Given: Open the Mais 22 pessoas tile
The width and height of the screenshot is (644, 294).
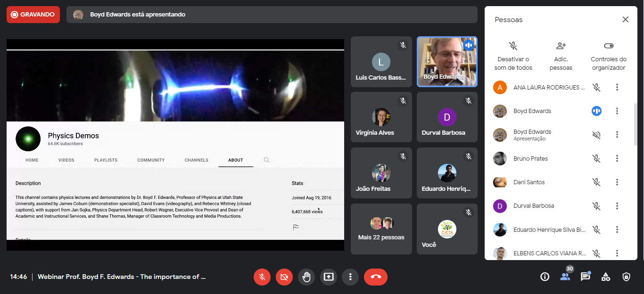Looking at the screenshot, I should [x=381, y=229].
